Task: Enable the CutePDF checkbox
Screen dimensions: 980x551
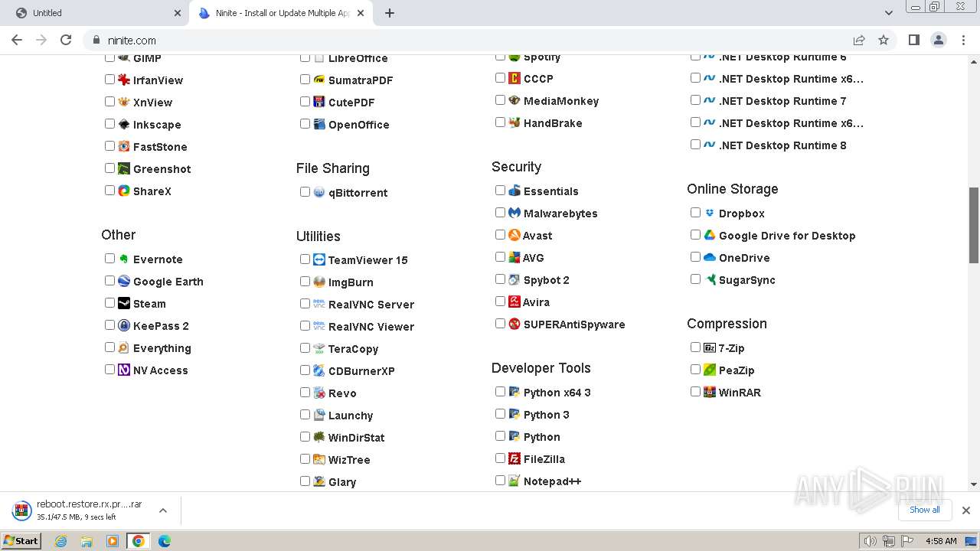Action: [x=305, y=101]
